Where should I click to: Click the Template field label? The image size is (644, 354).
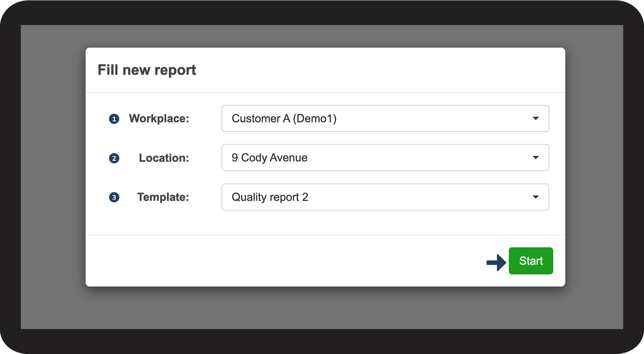coord(163,197)
